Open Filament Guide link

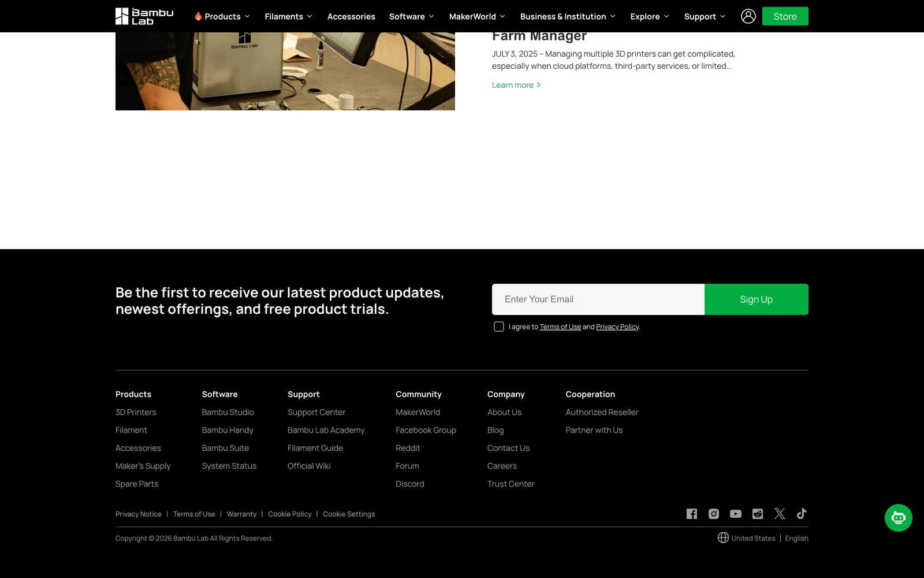click(x=315, y=448)
